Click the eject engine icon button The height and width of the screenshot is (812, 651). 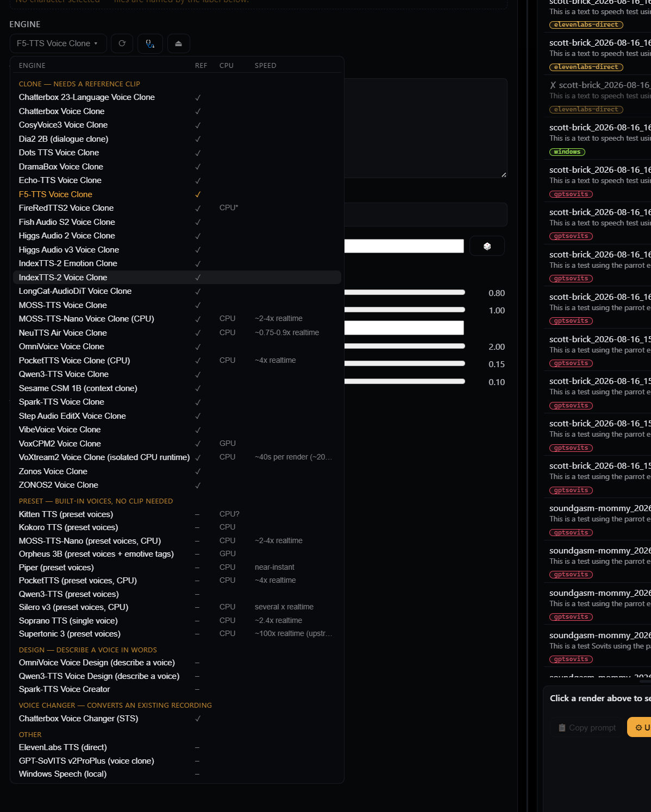[x=178, y=43]
